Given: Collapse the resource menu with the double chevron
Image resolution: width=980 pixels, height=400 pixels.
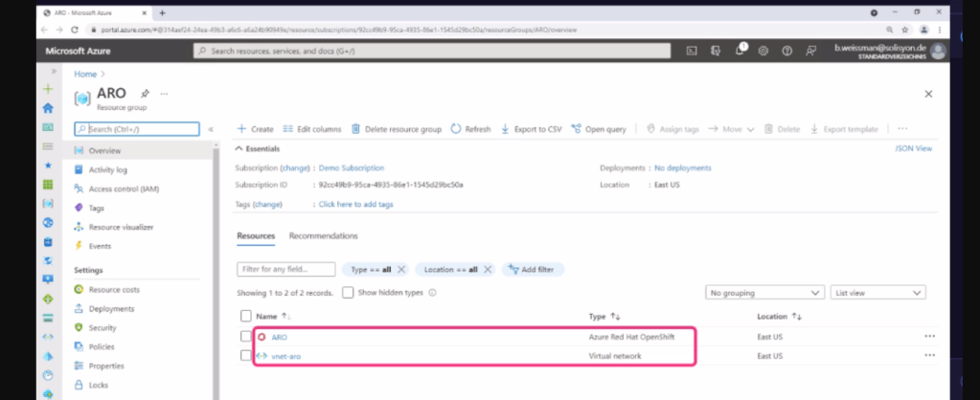Looking at the screenshot, I should [211, 129].
